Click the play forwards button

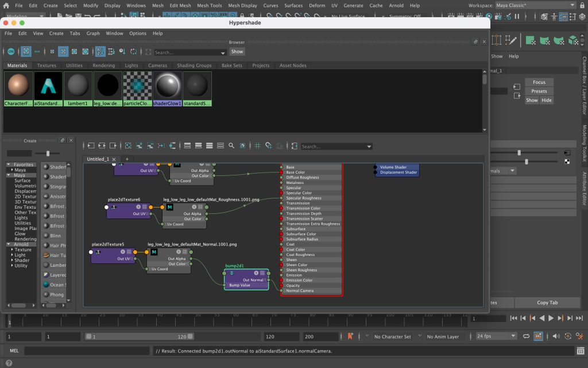pos(551,319)
